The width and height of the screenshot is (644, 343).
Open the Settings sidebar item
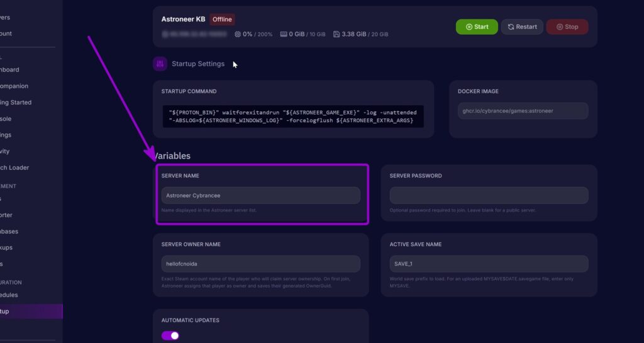point(6,135)
